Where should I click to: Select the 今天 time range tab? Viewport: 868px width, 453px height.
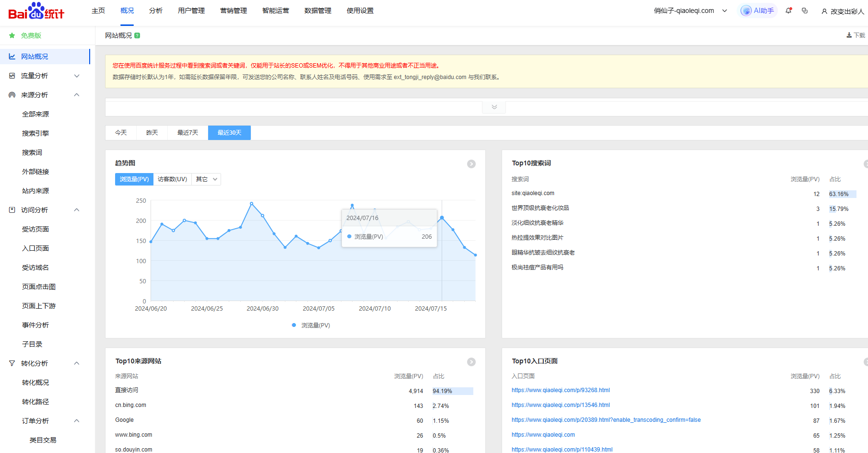[121, 133]
